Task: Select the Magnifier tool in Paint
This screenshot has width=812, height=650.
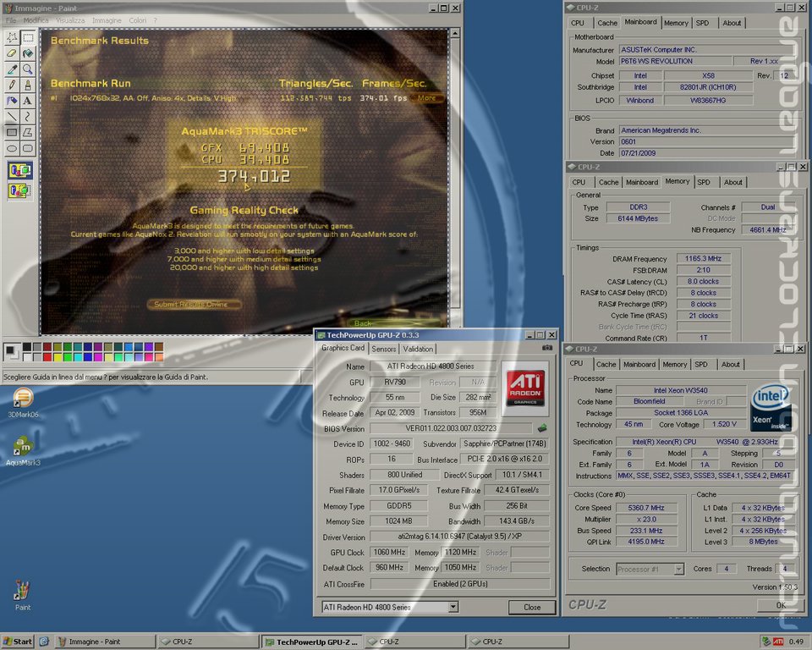Action: (x=28, y=69)
